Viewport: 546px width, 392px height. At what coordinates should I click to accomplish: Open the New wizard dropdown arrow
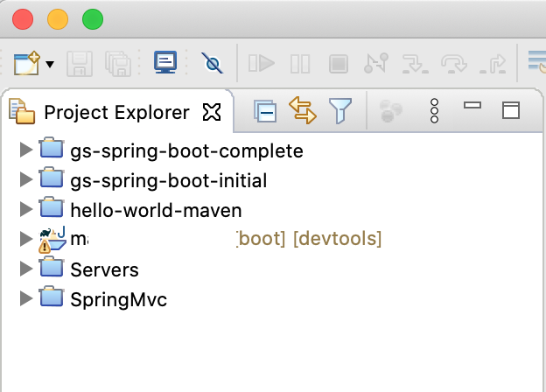pyautogui.click(x=50, y=65)
